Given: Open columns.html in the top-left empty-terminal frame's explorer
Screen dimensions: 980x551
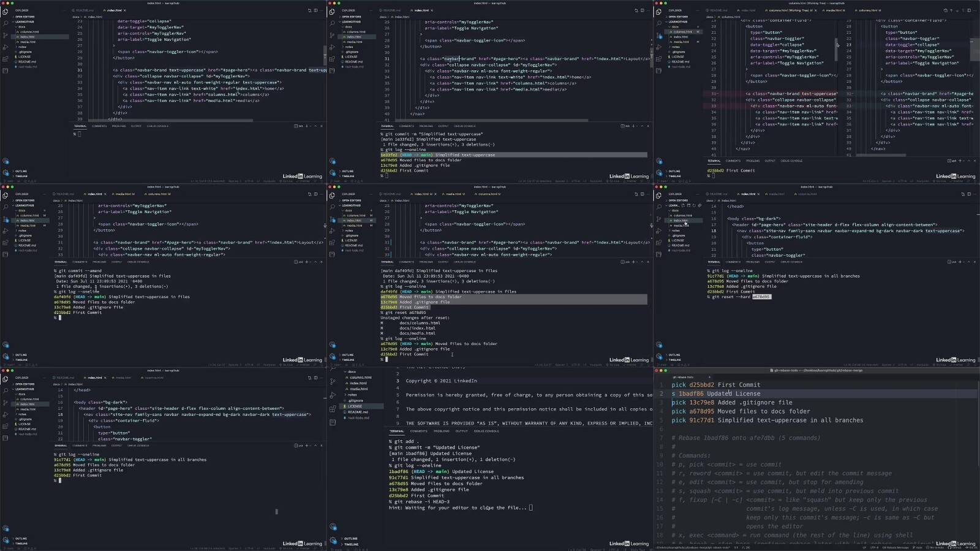Looking at the screenshot, I should tap(29, 32).
